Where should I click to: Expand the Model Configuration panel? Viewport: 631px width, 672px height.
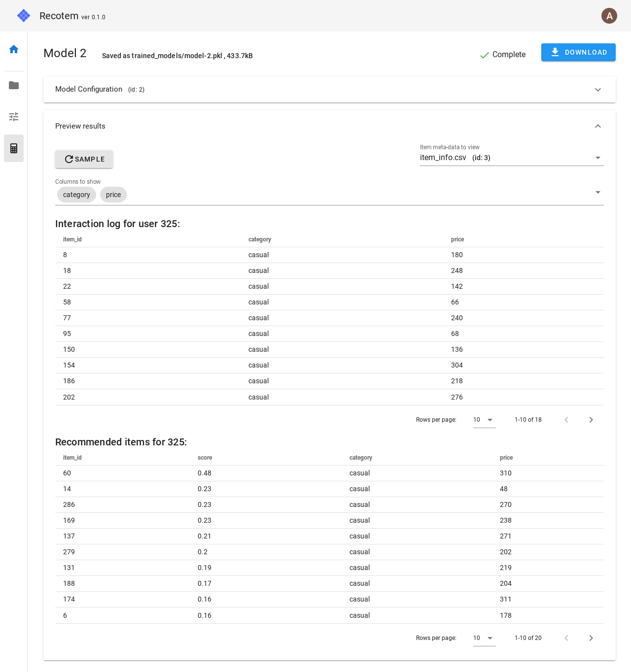(597, 90)
